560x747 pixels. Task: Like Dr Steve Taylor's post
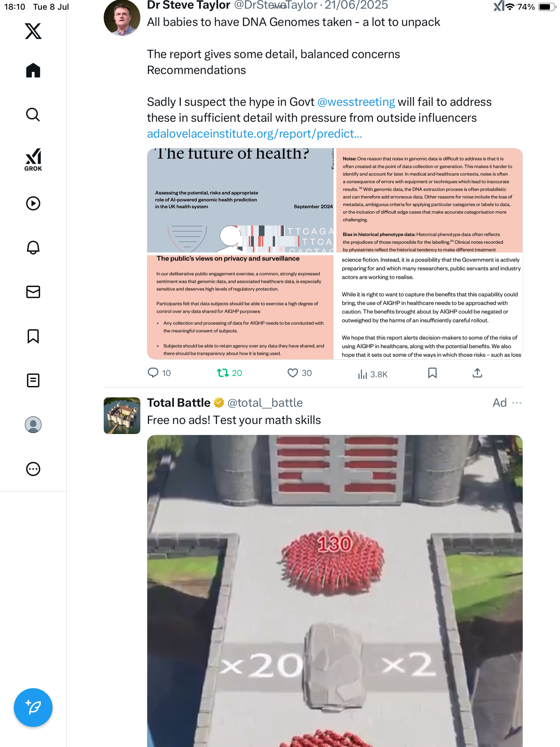pos(299,373)
